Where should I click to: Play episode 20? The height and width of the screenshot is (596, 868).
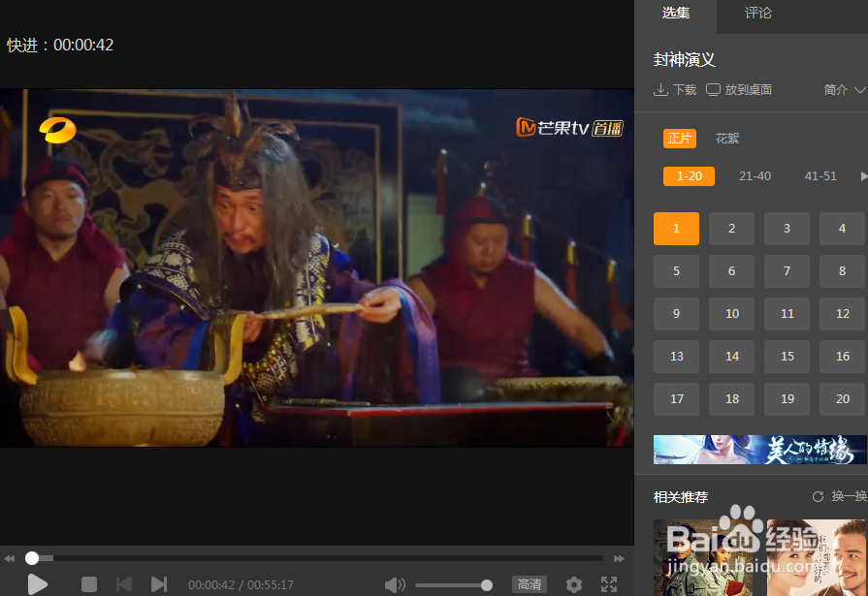pyautogui.click(x=842, y=399)
